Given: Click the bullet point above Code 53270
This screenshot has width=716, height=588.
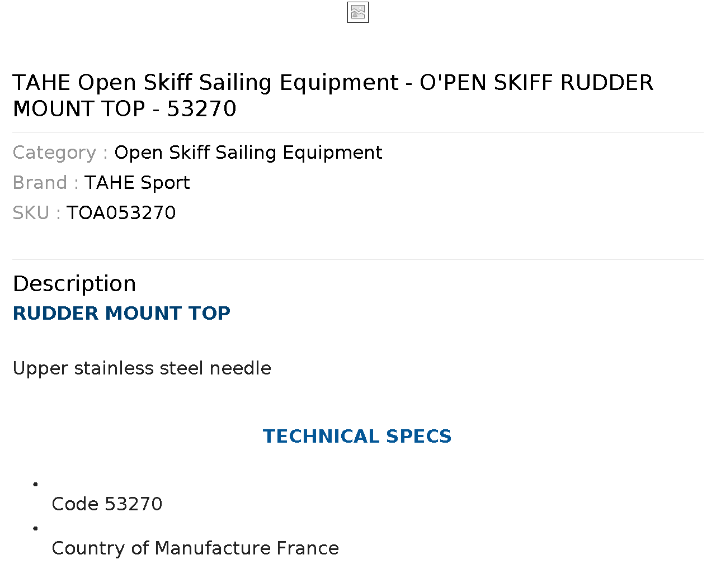Looking at the screenshot, I should [x=36, y=484].
